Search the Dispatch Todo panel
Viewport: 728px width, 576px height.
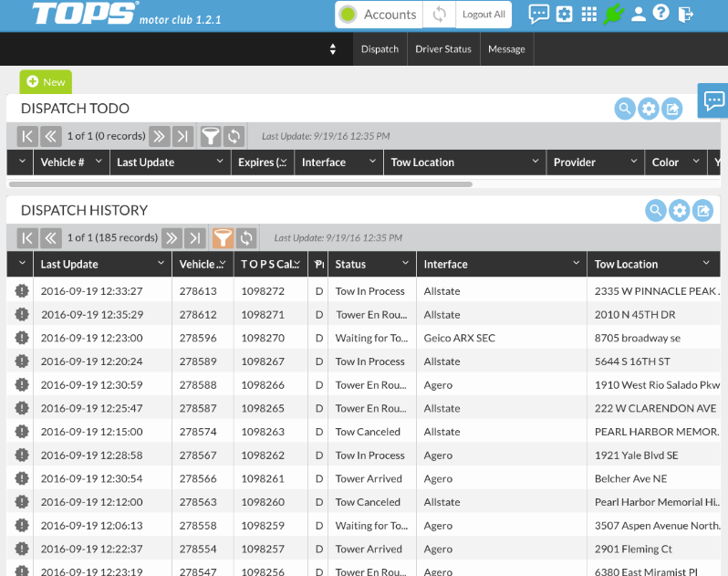click(x=625, y=109)
